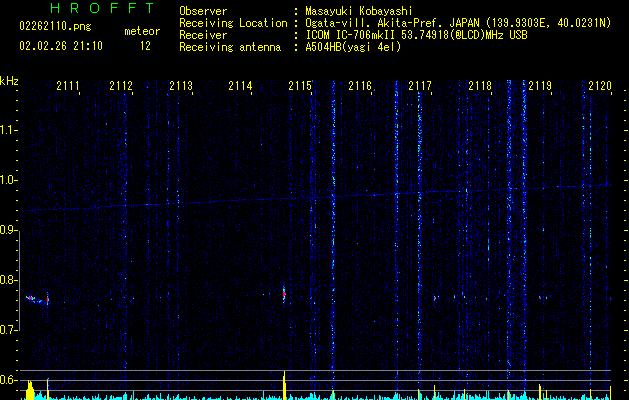Click the 0.7 kHz axis label

tap(7, 330)
